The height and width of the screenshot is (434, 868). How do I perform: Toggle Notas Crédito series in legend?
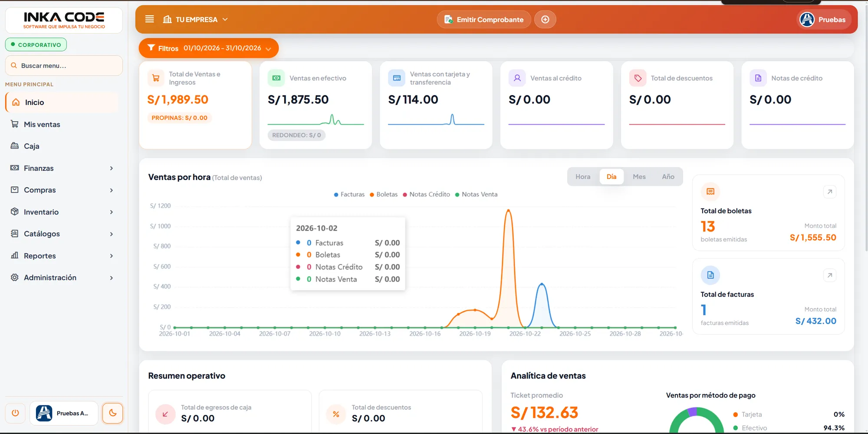pos(427,194)
